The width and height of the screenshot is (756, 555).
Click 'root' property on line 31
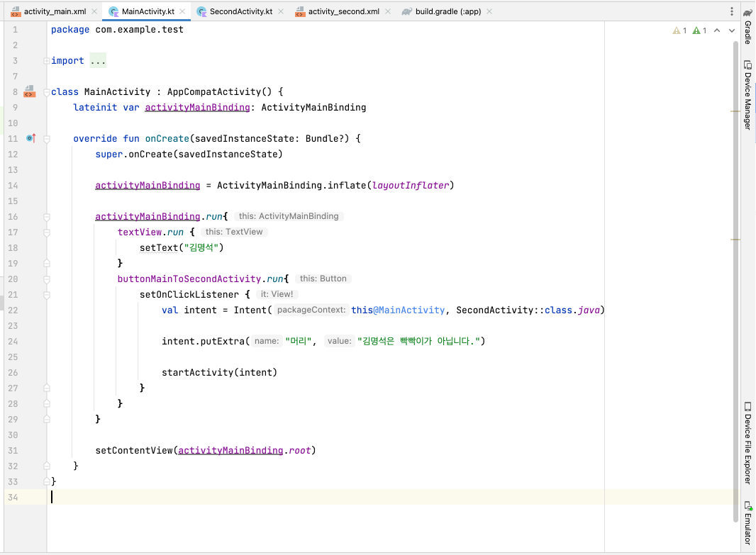point(299,451)
